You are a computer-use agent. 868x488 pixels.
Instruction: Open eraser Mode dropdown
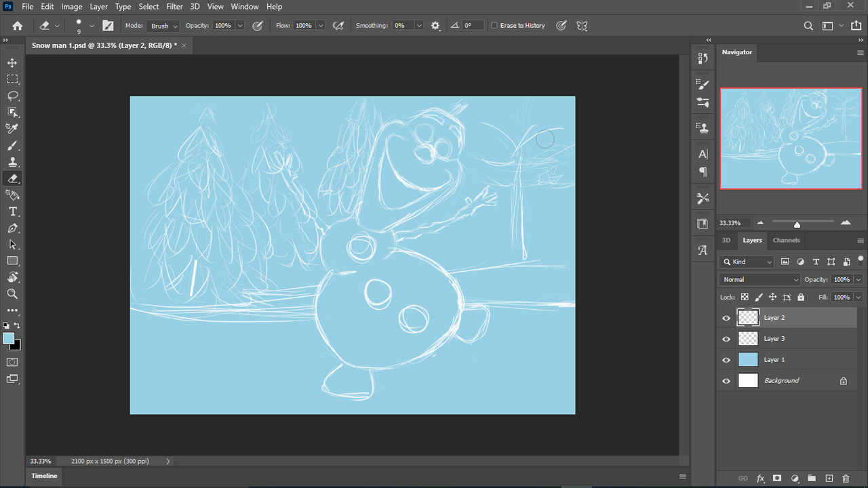coord(163,26)
